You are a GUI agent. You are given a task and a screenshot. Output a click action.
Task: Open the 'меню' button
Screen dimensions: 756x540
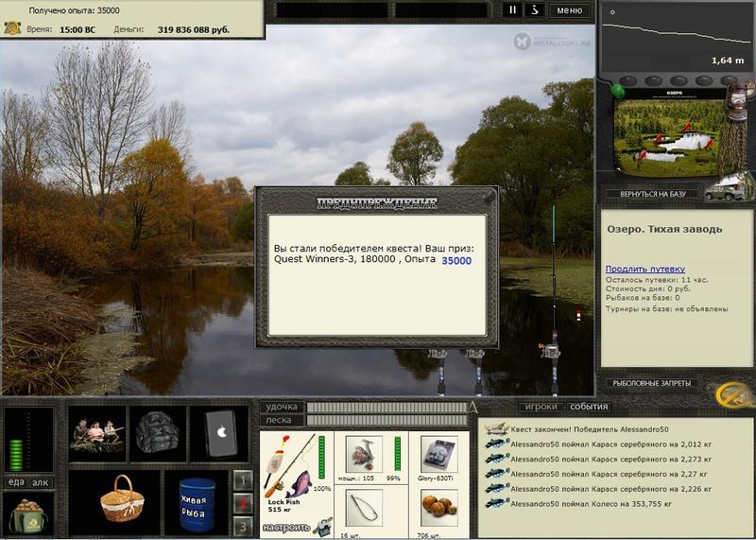tap(570, 10)
